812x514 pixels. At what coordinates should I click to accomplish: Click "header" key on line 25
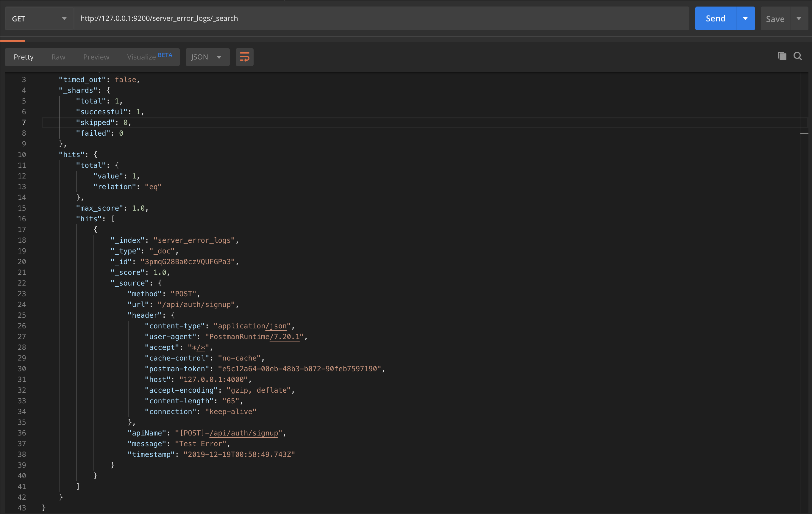point(145,315)
